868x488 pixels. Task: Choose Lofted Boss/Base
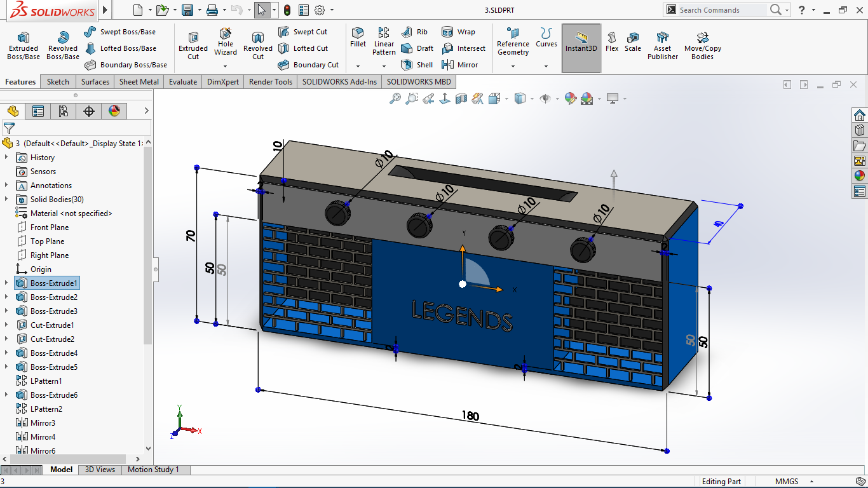pyautogui.click(x=120, y=48)
